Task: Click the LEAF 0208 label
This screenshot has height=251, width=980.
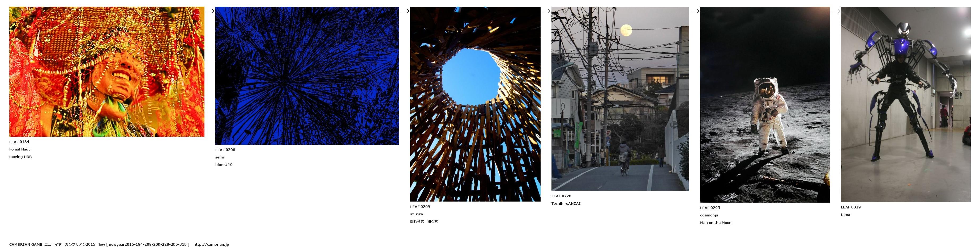Action: 225,150
